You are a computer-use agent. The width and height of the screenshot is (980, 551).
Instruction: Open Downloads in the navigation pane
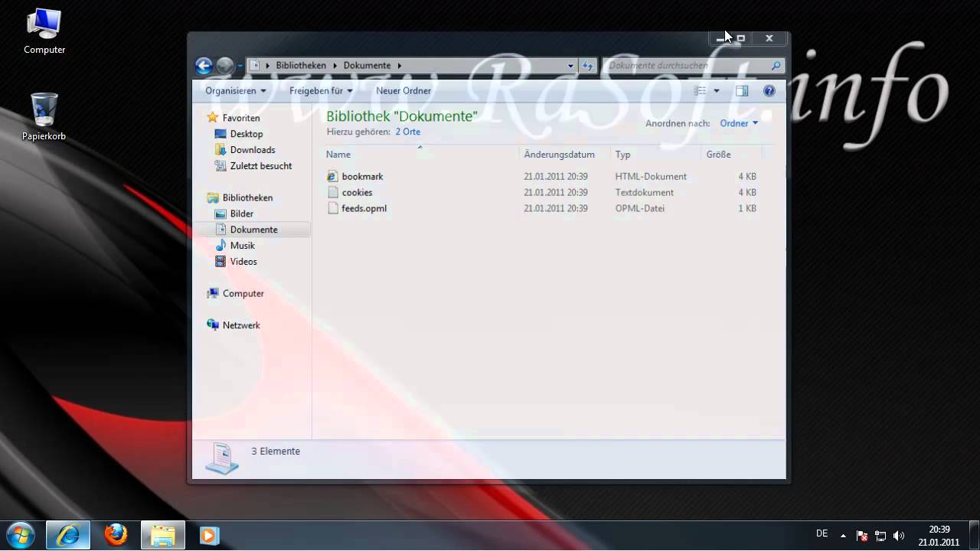pos(253,150)
